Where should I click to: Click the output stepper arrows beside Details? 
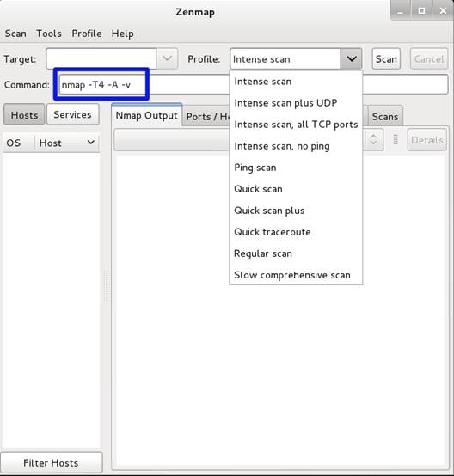pyautogui.click(x=373, y=140)
